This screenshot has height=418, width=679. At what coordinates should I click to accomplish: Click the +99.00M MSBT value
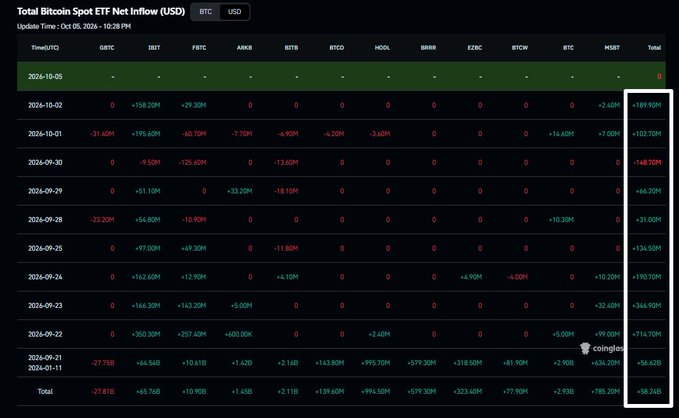coord(607,334)
